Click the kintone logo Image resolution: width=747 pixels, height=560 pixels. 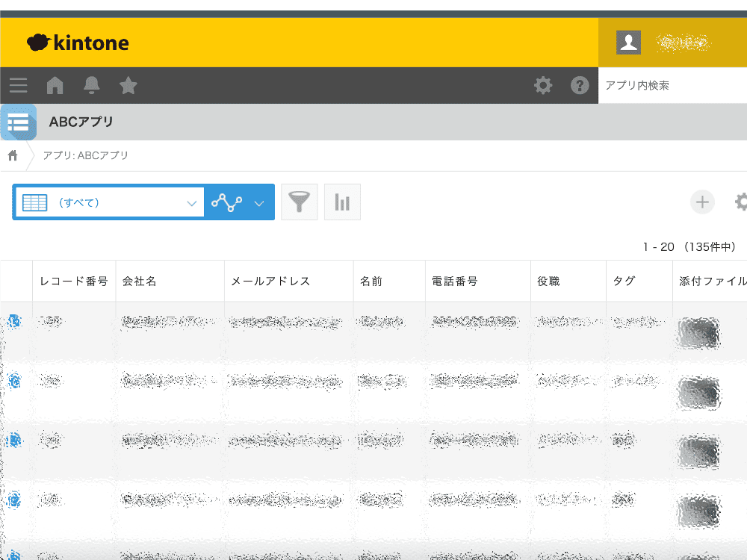click(78, 43)
